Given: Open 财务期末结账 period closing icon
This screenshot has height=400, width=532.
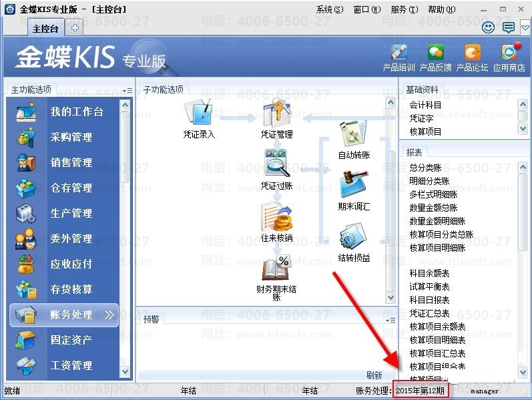Looking at the screenshot, I should [276, 268].
